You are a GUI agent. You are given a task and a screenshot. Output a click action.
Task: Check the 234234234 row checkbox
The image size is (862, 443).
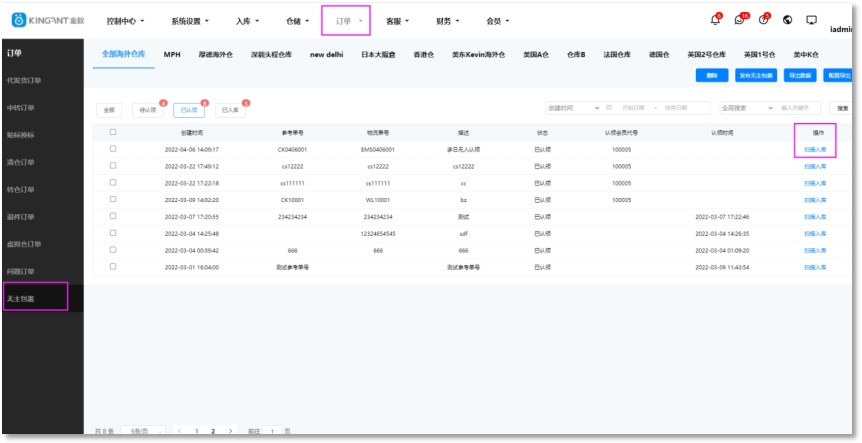pos(113,216)
